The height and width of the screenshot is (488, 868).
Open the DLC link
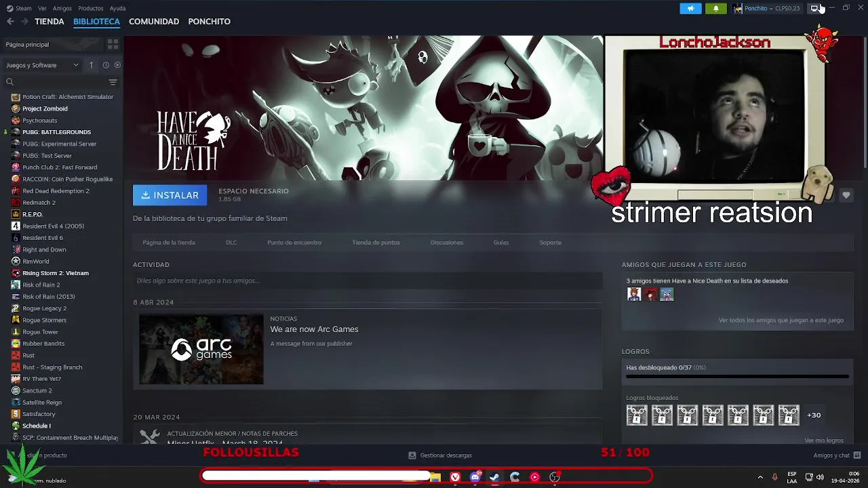(x=231, y=243)
